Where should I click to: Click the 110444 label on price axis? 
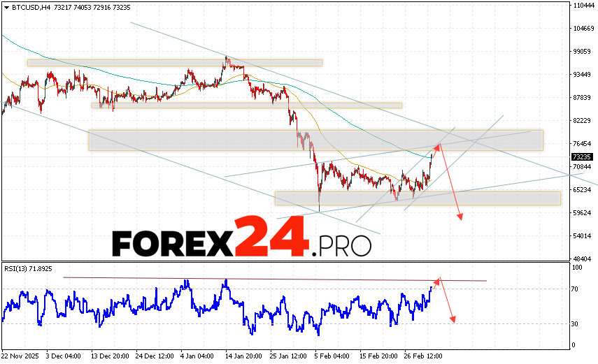point(581,6)
